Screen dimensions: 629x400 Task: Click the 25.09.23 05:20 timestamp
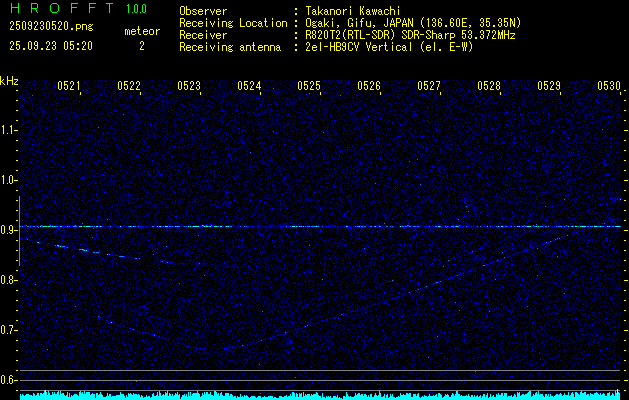click(51, 46)
